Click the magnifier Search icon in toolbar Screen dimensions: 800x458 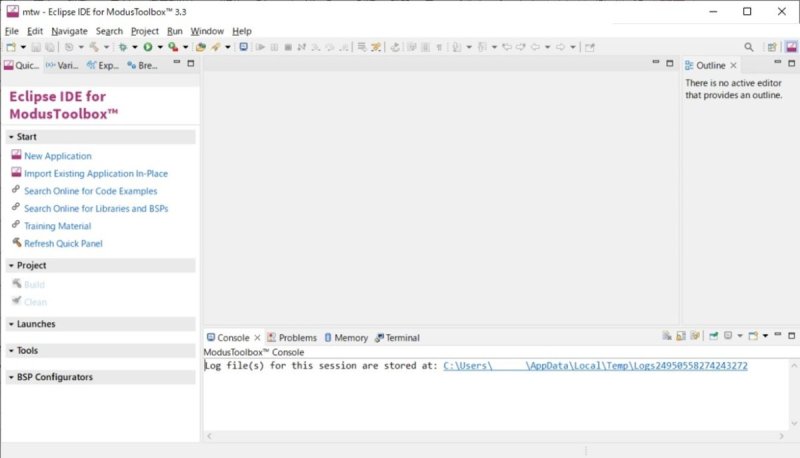point(748,47)
